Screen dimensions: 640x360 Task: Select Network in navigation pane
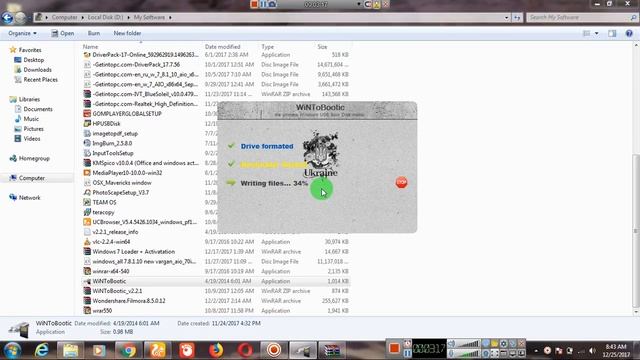pyautogui.click(x=29, y=198)
